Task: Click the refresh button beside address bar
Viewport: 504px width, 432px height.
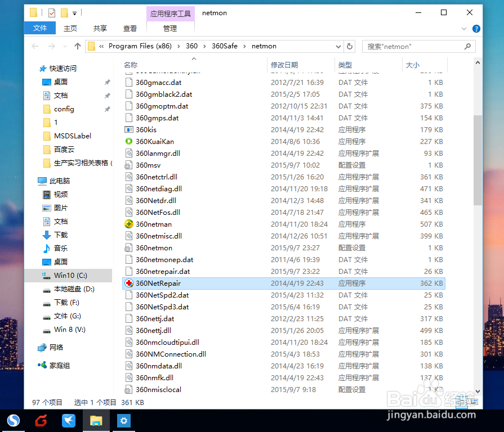Action: 349,46
